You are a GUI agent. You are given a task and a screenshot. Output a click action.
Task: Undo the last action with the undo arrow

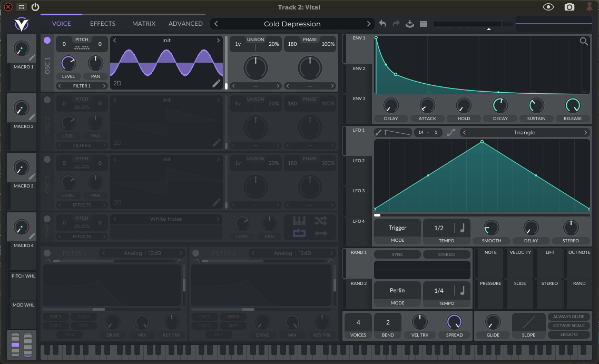tap(382, 24)
